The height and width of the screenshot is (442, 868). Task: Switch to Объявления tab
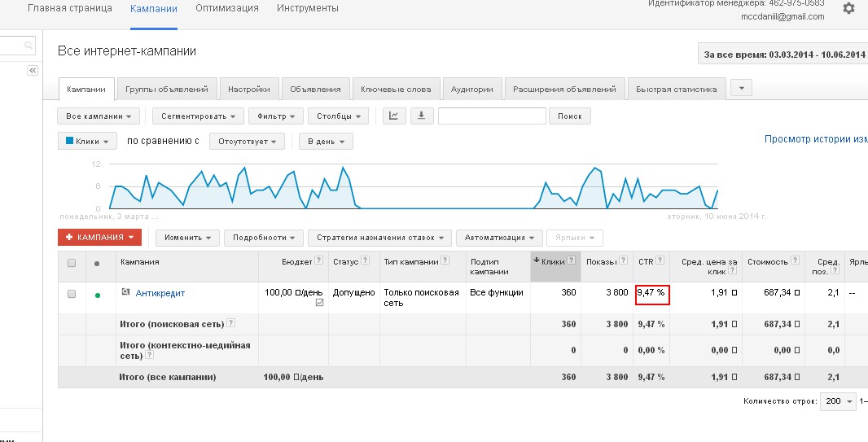pos(316,89)
